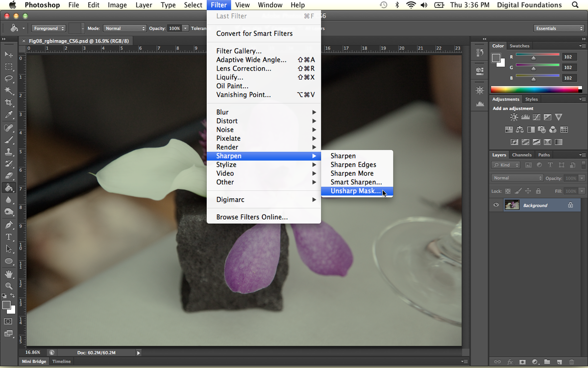Click the red channel slider
Image resolution: width=588 pixels, height=368 pixels.
pos(534,58)
